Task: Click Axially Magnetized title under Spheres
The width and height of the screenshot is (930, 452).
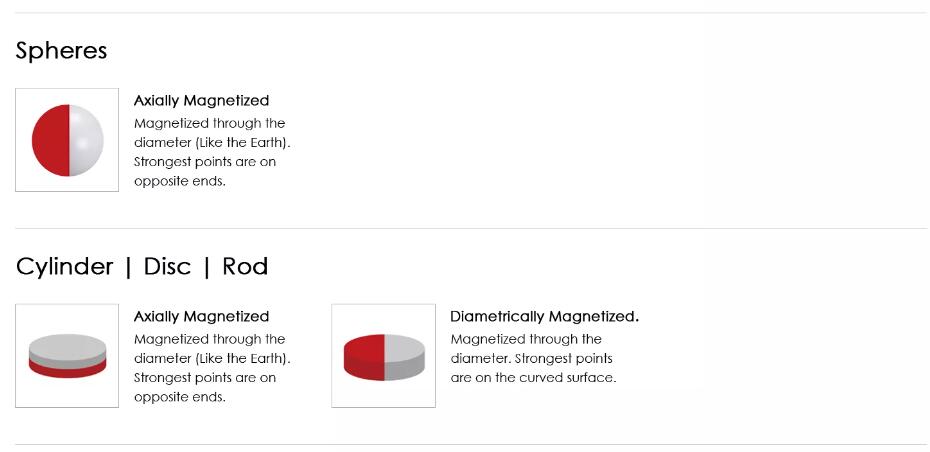Action: pos(202,101)
